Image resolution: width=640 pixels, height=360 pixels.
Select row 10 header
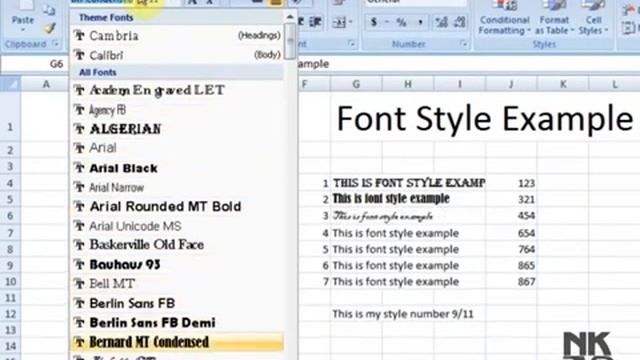tap(10, 282)
